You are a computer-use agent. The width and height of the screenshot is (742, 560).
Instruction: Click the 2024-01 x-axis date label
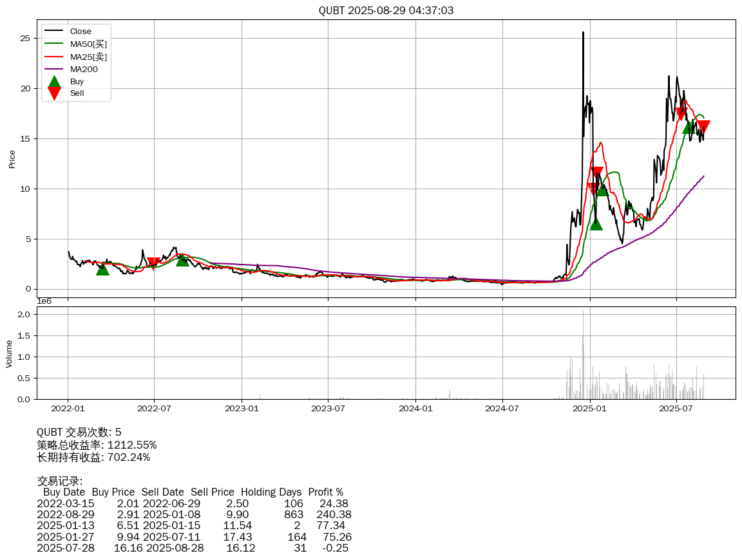click(x=415, y=408)
